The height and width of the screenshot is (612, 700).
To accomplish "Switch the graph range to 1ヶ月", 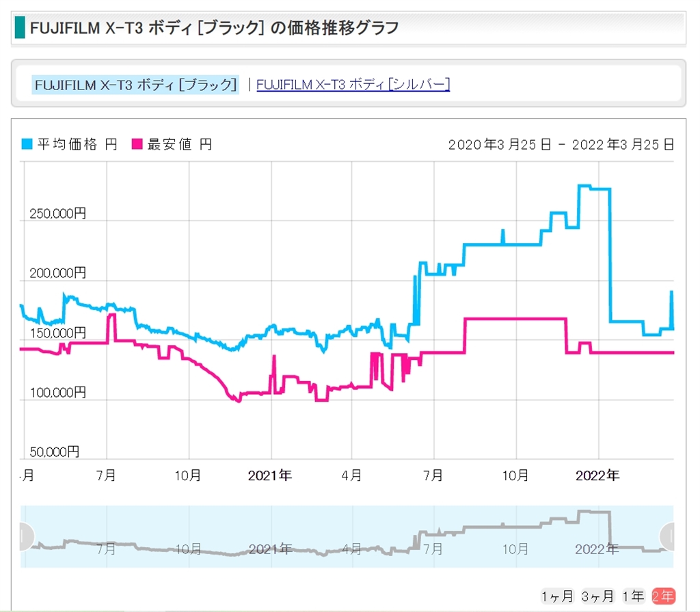I will pos(557,596).
